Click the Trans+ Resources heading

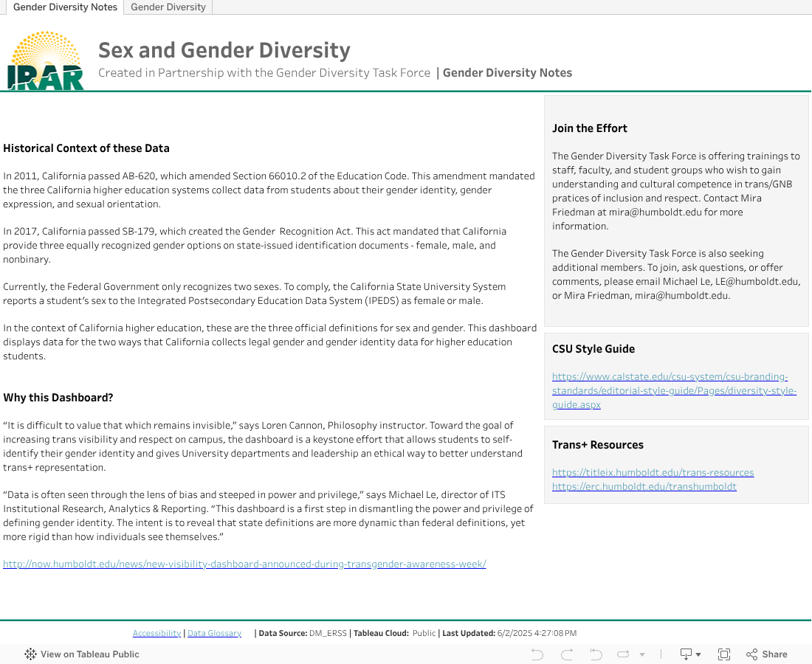tap(598, 445)
